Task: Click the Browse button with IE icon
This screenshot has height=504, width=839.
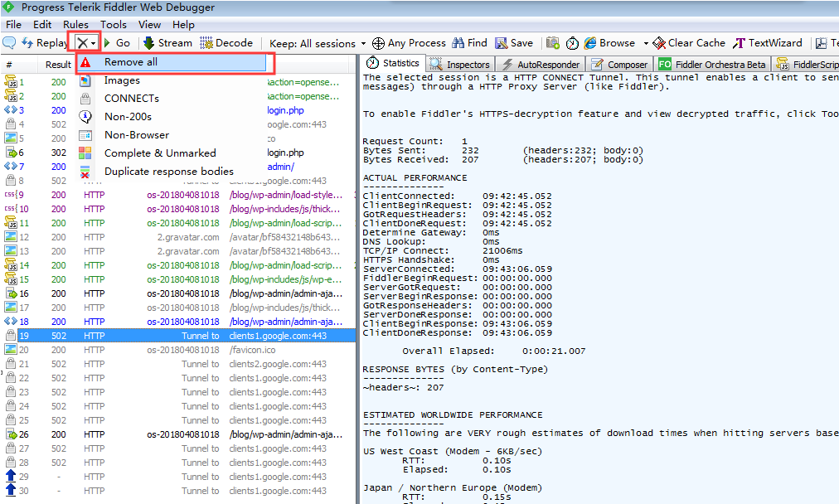Action: tap(609, 43)
